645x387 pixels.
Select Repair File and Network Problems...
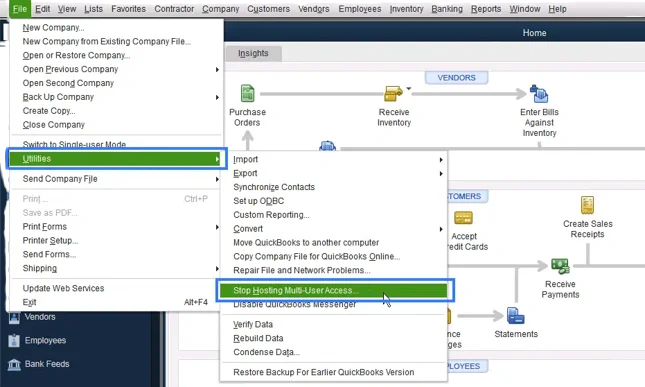[302, 271]
